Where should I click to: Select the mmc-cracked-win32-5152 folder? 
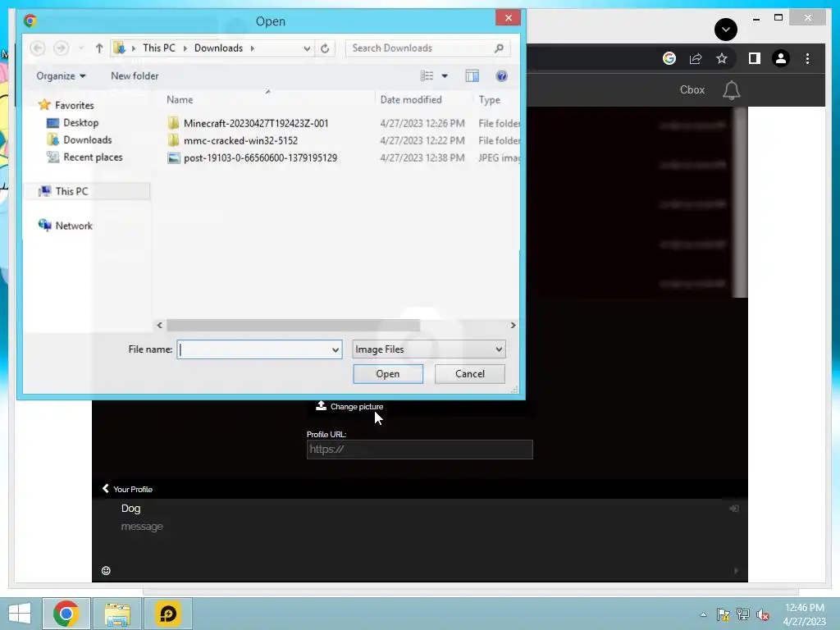[x=240, y=140]
